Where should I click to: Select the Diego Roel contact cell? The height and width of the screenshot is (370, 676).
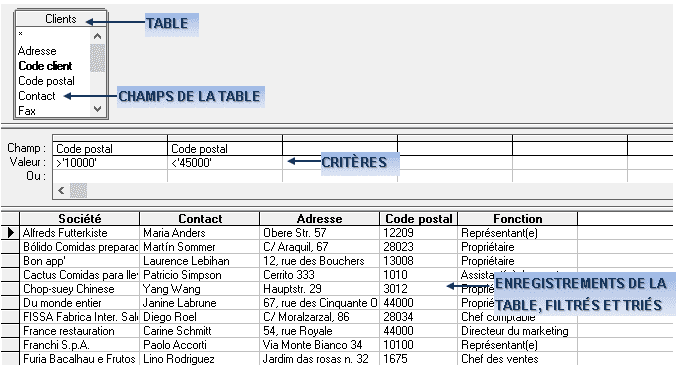tap(200, 317)
